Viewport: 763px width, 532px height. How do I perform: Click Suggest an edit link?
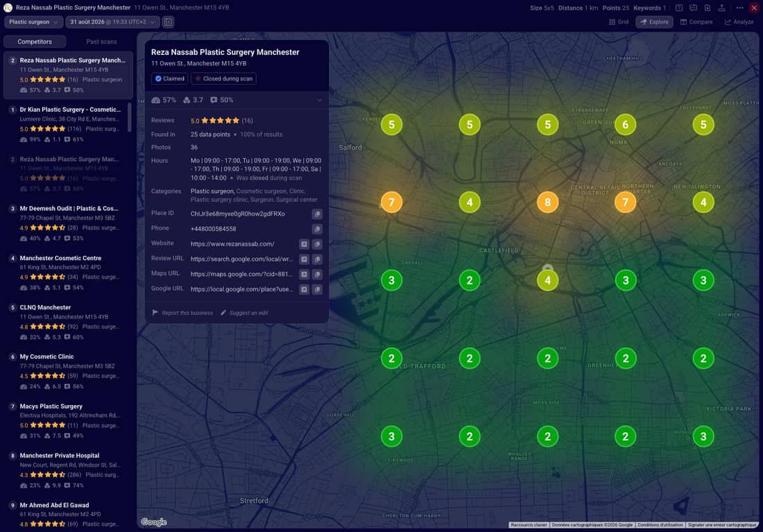[244, 313]
